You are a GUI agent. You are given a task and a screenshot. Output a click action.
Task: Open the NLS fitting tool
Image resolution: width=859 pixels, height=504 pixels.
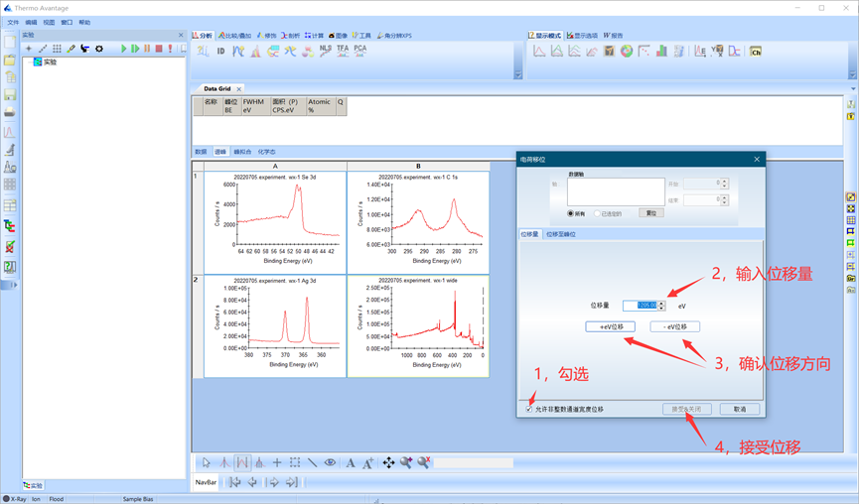(x=326, y=50)
